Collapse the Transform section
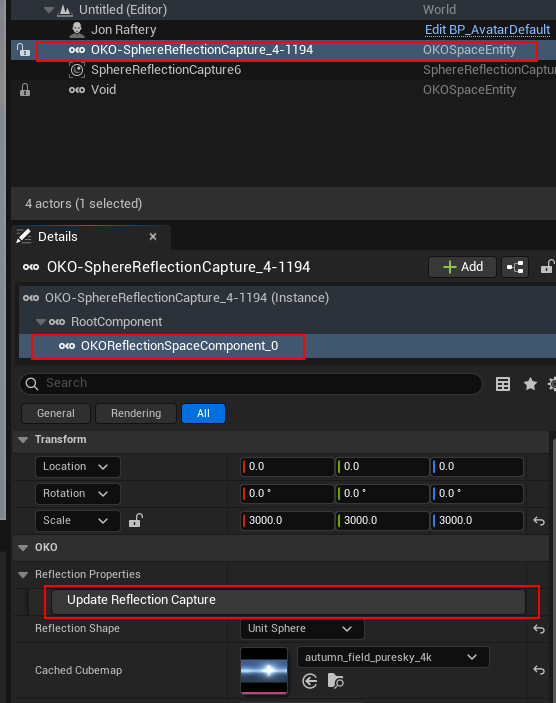The image size is (556, 703). 23,440
